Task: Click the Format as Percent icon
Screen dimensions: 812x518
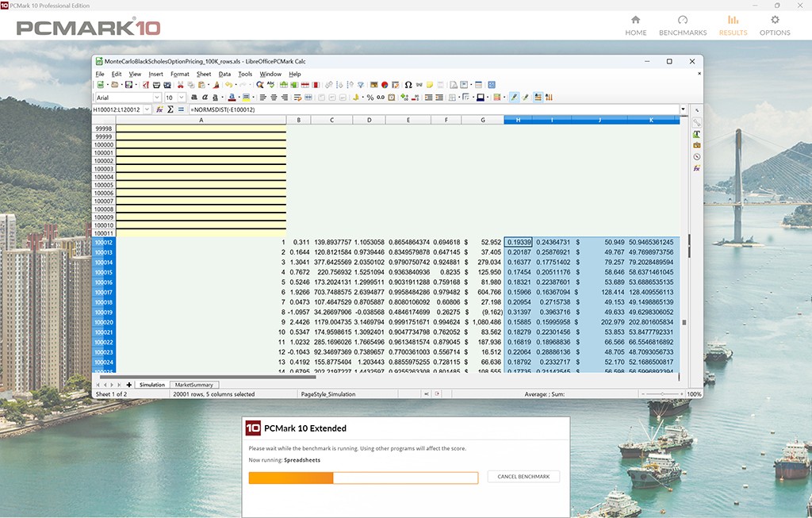Action: (370, 98)
